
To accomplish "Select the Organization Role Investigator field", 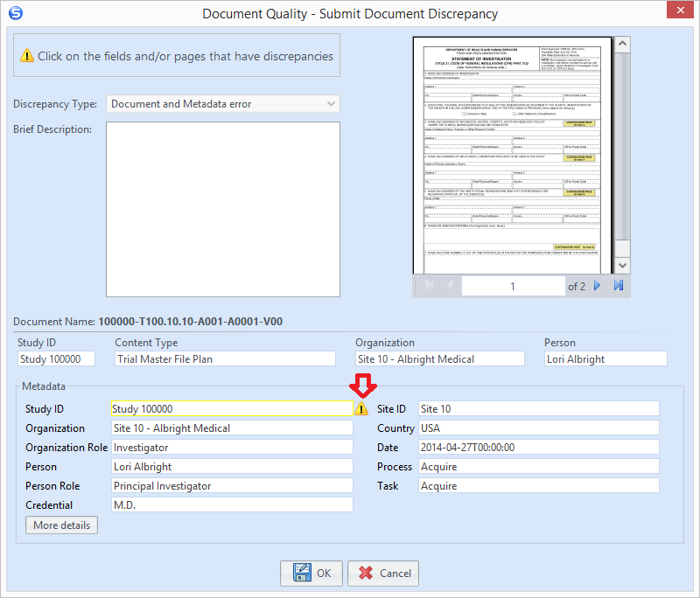I will click(232, 448).
